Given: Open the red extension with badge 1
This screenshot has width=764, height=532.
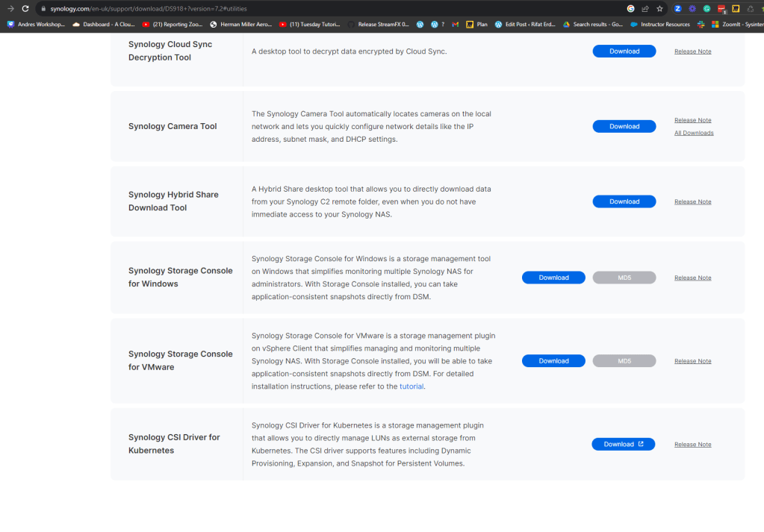Looking at the screenshot, I should (x=721, y=9).
